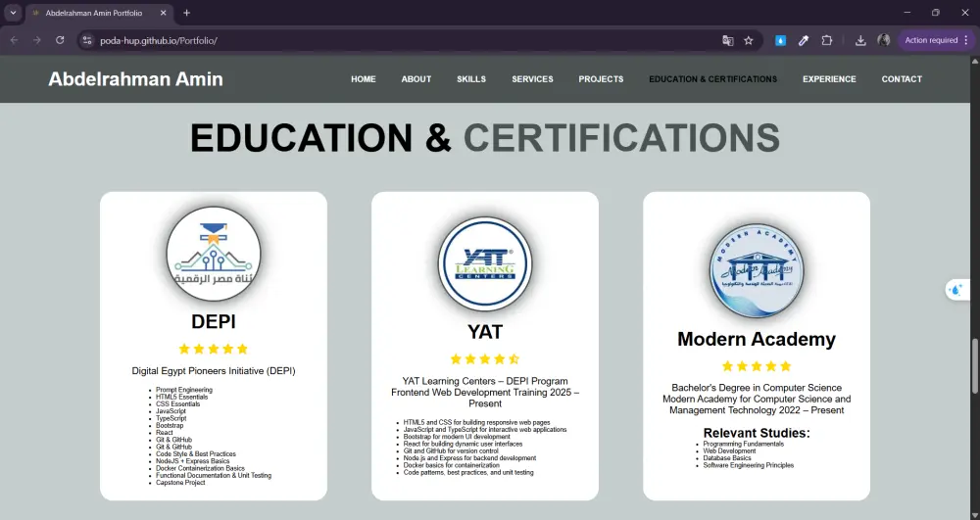The image size is (980, 520).
Task: Open a new tab with the plus icon
Action: pos(187,13)
